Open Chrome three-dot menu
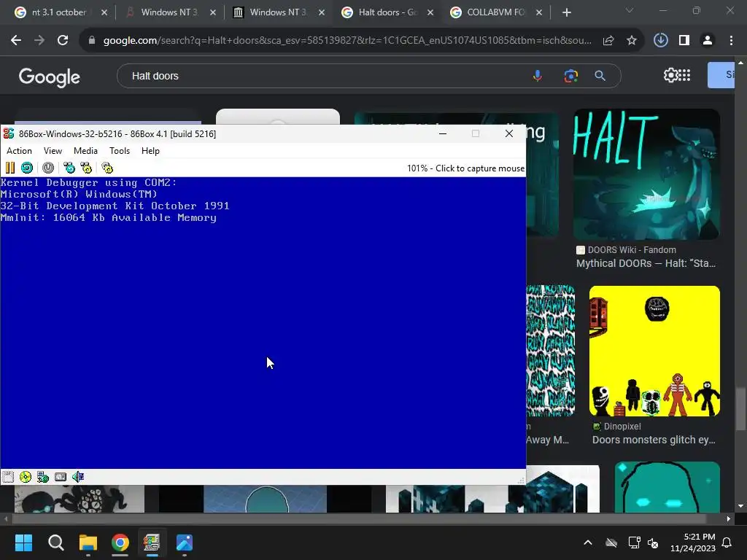 (x=731, y=41)
